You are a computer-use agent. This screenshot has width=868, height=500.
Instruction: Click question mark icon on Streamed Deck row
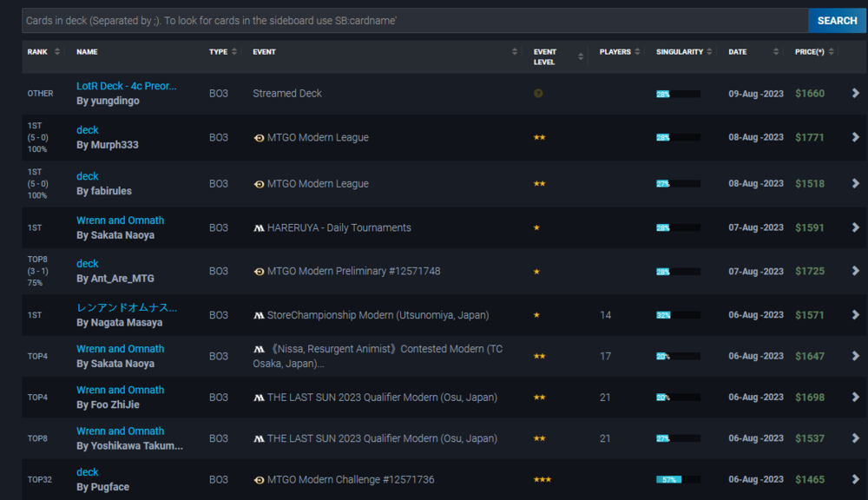click(x=538, y=93)
